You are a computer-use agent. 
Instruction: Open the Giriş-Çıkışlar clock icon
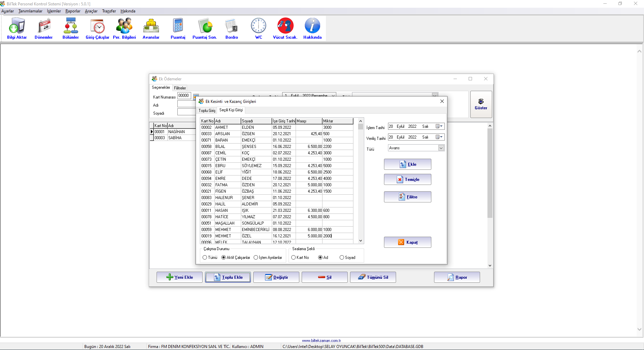(97, 29)
